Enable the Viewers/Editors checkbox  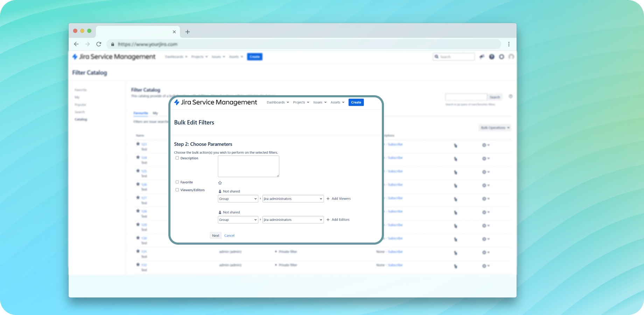(x=177, y=190)
